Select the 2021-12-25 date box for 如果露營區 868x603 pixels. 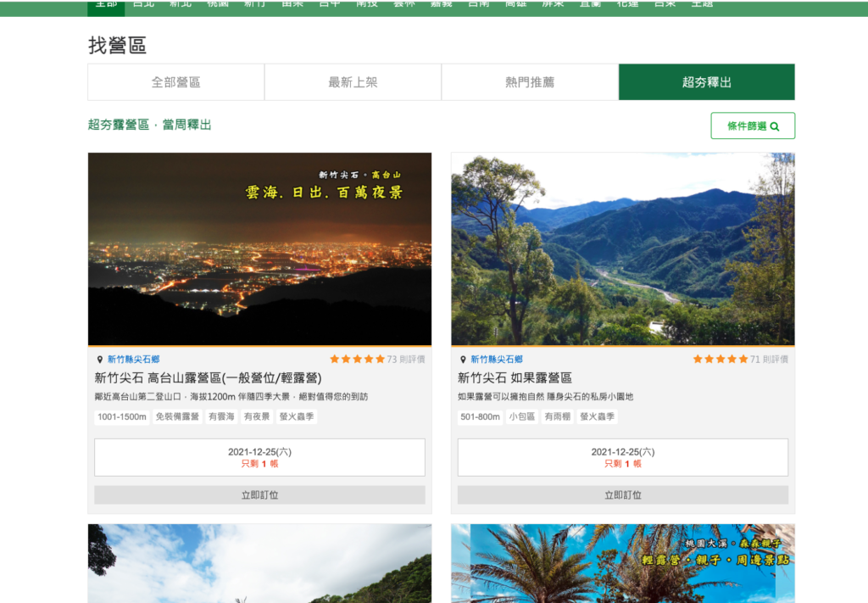click(x=622, y=457)
